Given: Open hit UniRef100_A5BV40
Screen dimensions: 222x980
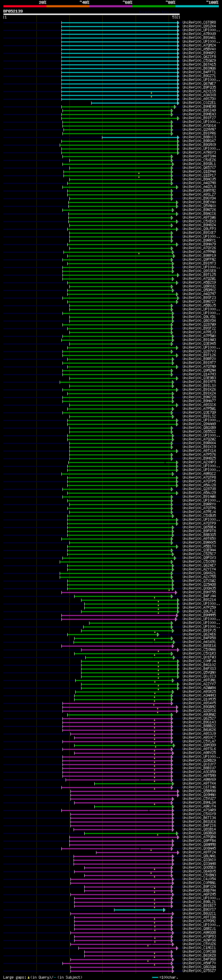Looking at the screenshot, I should [x=199, y=49].
